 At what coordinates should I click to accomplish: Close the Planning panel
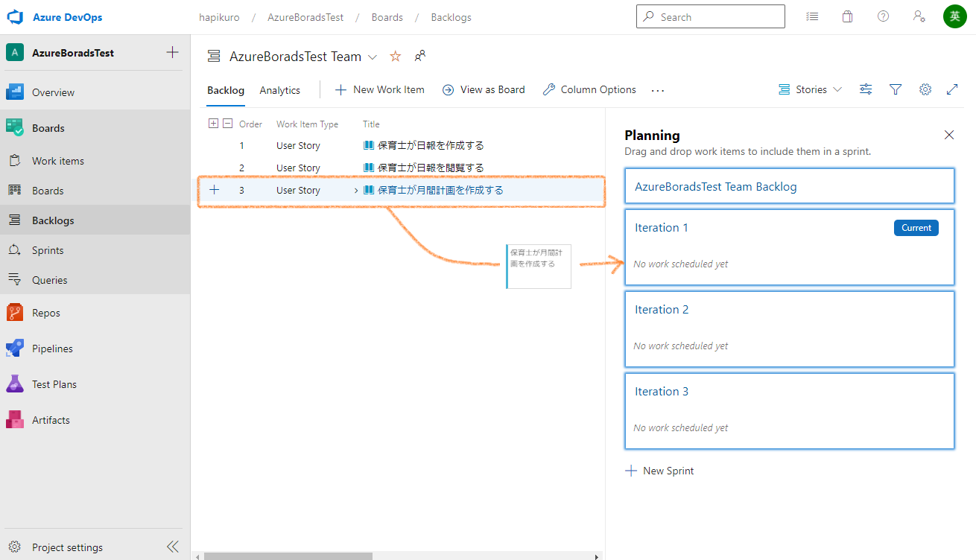click(x=949, y=135)
